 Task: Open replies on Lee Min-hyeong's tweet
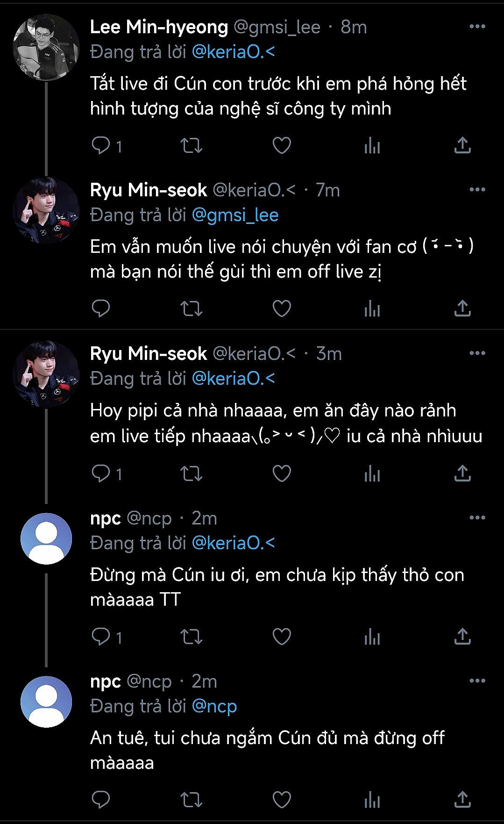(101, 146)
